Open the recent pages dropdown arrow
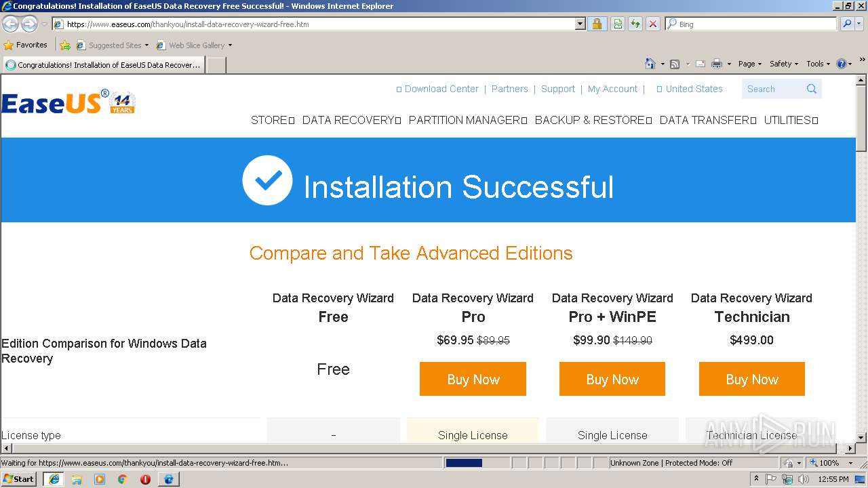Image resolution: width=868 pixels, height=488 pixels. pyautogui.click(x=45, y=24)
